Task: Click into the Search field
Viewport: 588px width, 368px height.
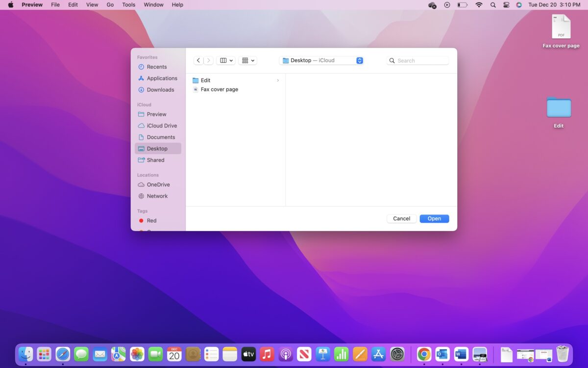Action: 421,60
